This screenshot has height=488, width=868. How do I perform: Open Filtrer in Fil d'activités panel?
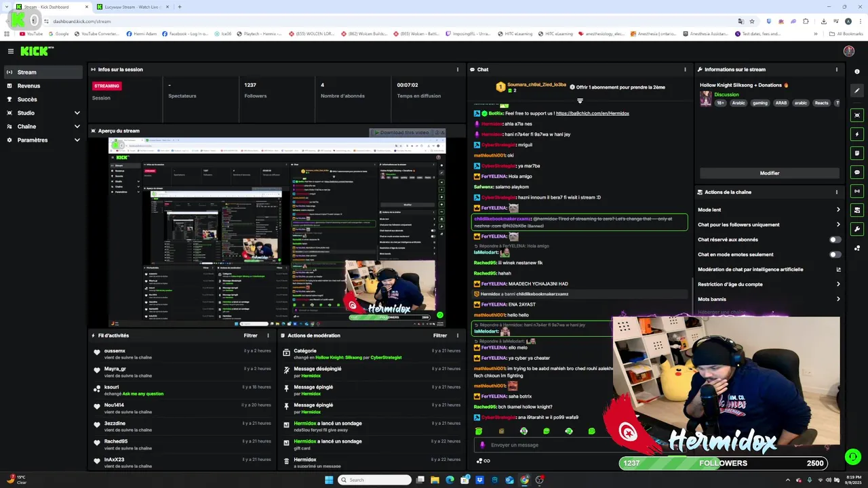pyautogui.click(x=250, y=335)
